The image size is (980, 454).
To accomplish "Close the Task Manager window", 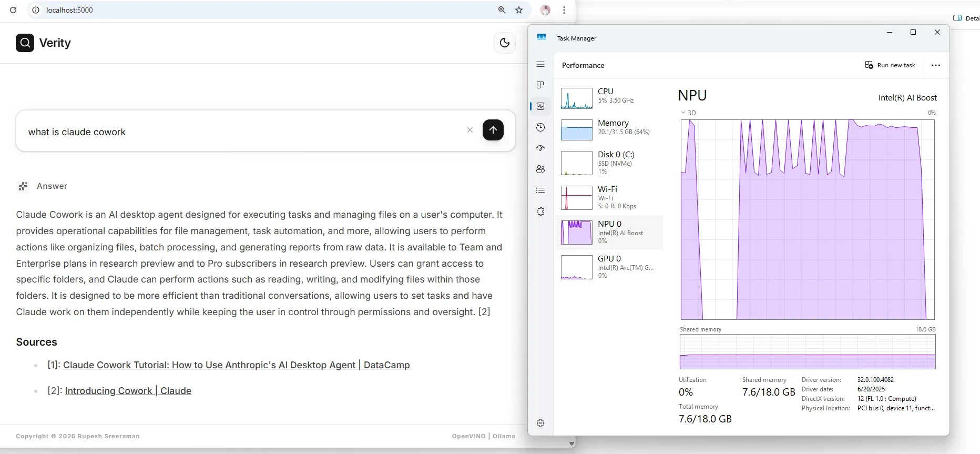I will (937, 32).
